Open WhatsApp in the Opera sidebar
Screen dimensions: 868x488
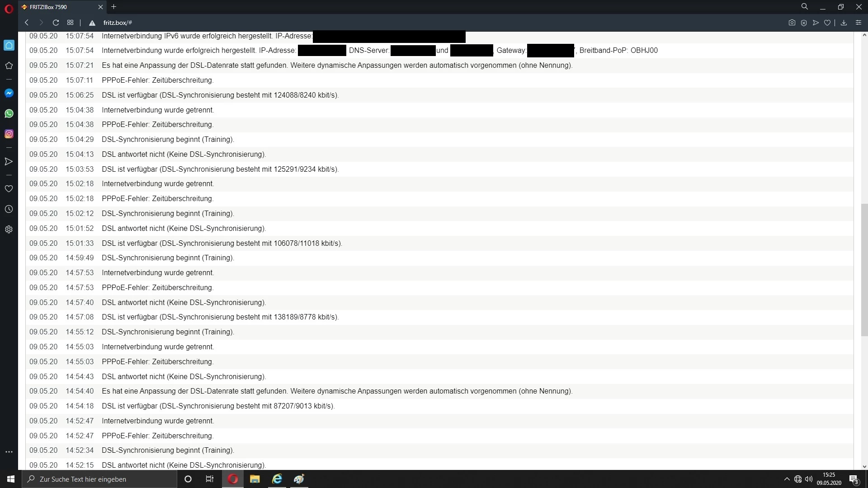click(x=9, y=113)
